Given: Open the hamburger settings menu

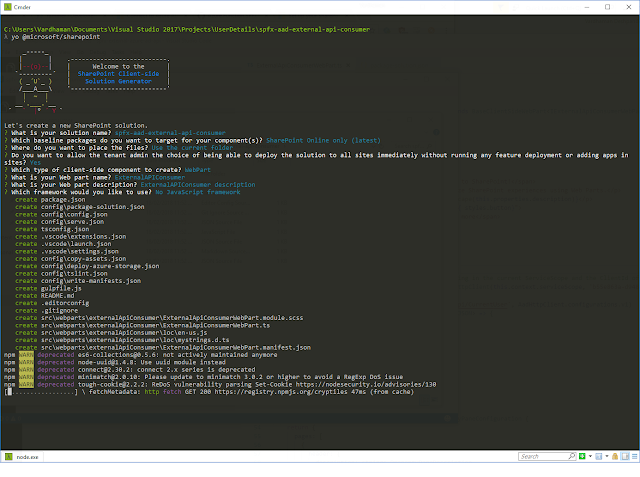Looking at the screenshot, I should pos(634,456).
